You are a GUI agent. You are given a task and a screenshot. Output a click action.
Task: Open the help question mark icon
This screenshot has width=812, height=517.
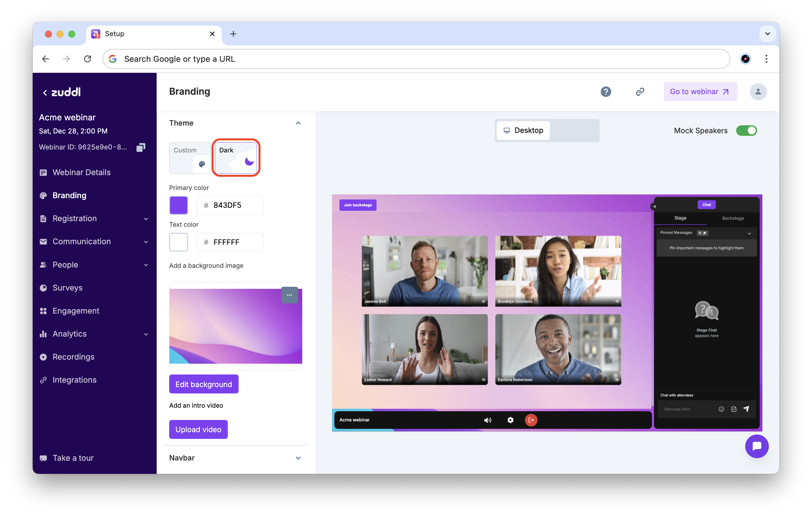(605, 92)
